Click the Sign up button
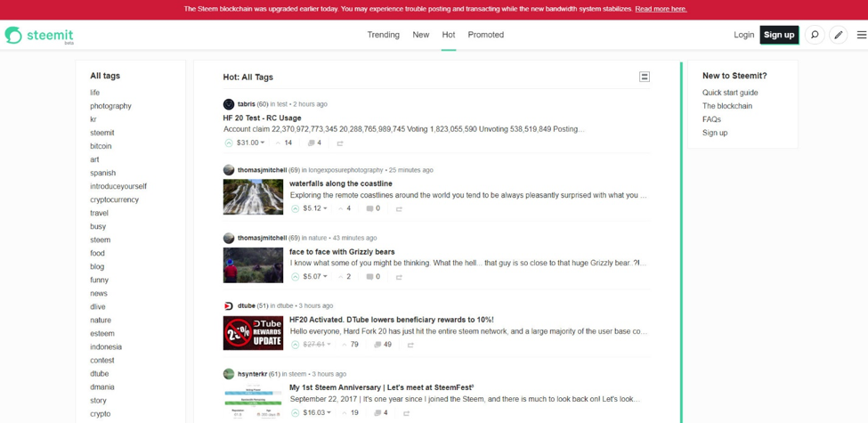The height and width of the screenshot is (423, 868). (779, 35)
